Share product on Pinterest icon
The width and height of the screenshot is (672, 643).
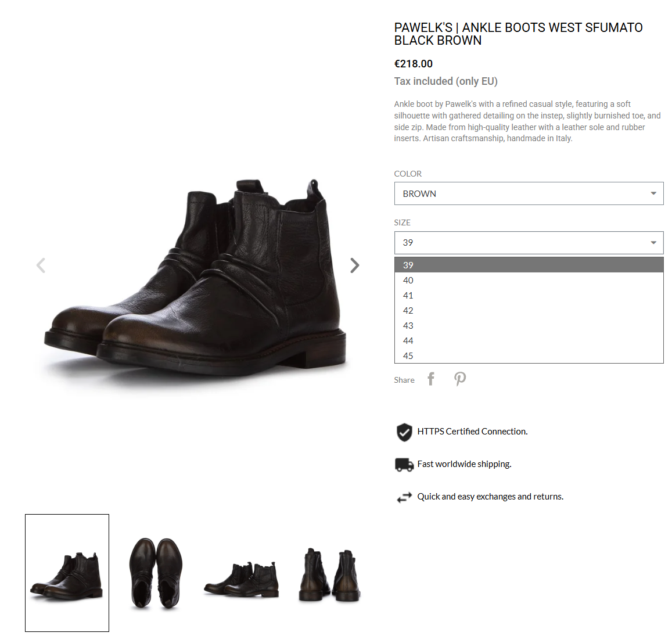tap(460, 379)
